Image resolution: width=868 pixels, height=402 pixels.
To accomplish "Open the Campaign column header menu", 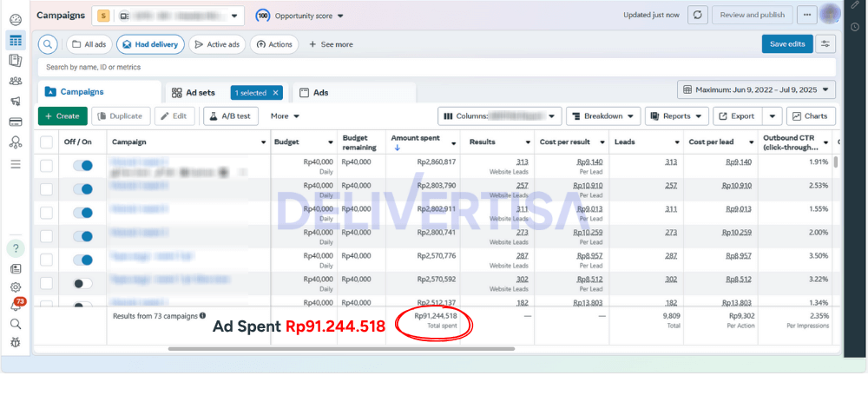I will pyautogui.click(x=264, y=142).
